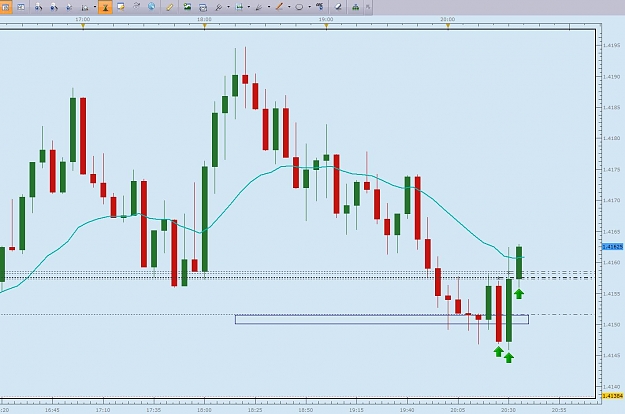The image size is (625, 414).
Task: Click the second chart window layout icon
Action: pos(21,7)
